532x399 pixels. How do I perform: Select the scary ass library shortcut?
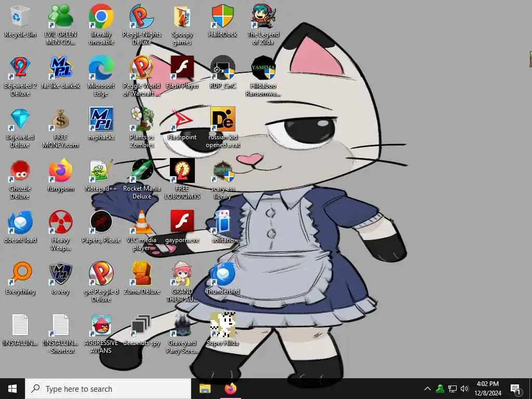coord(223,171)
